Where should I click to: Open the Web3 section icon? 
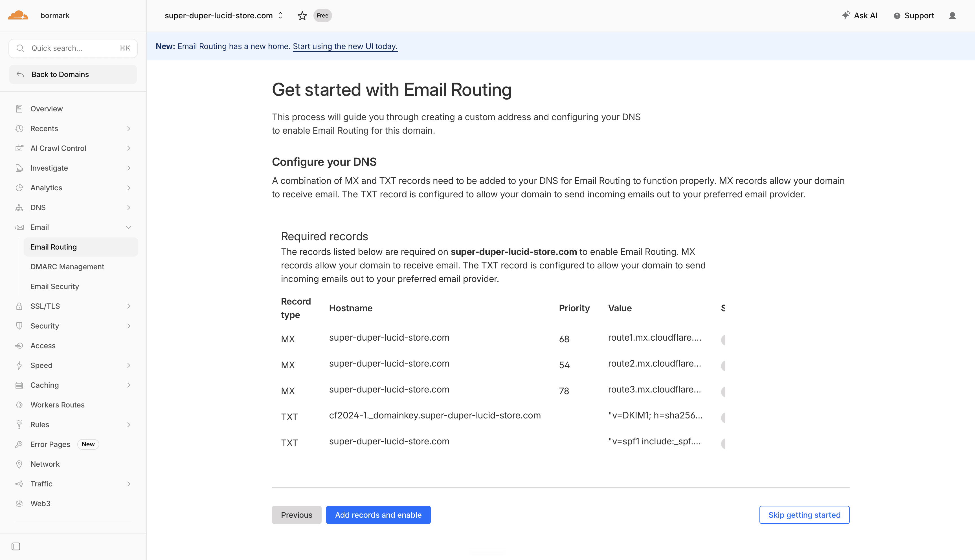coord(19,503)
